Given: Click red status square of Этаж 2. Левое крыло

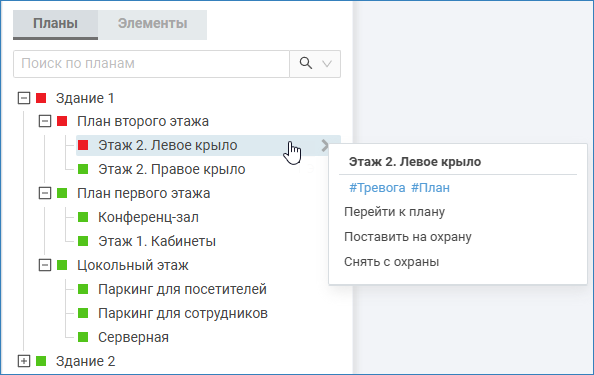Looking at the screenshot, I should [83, 145].
